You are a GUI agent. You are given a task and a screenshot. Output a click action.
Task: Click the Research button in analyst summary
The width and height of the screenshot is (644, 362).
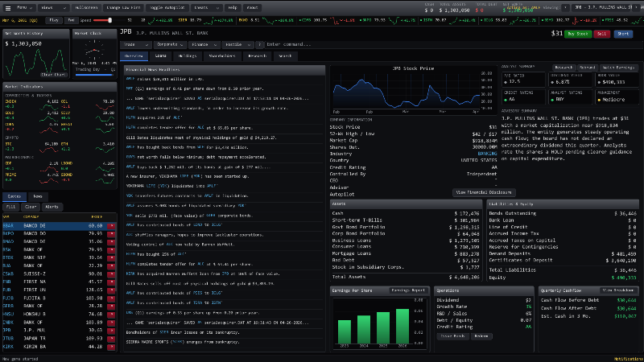click(563, 68)
